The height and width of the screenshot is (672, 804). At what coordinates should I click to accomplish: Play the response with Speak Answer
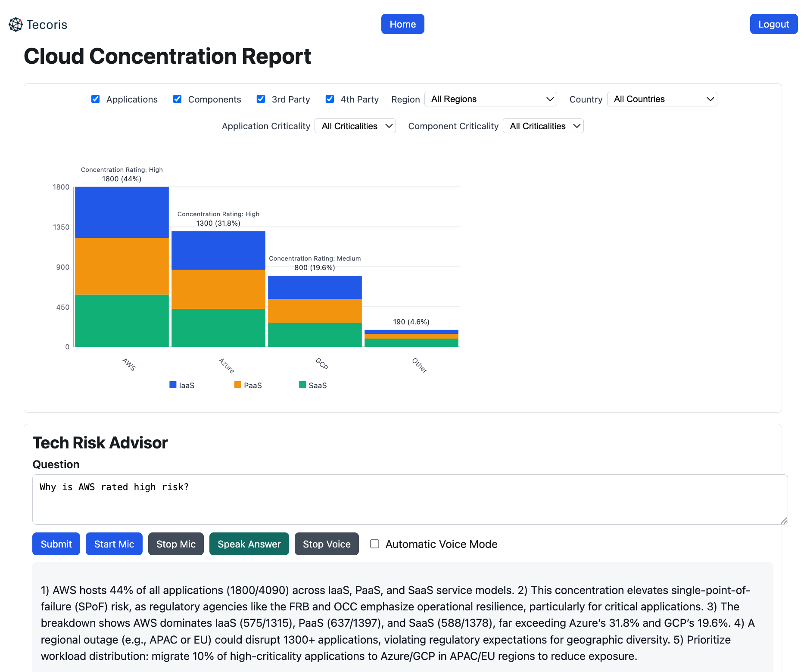[249, 544]
